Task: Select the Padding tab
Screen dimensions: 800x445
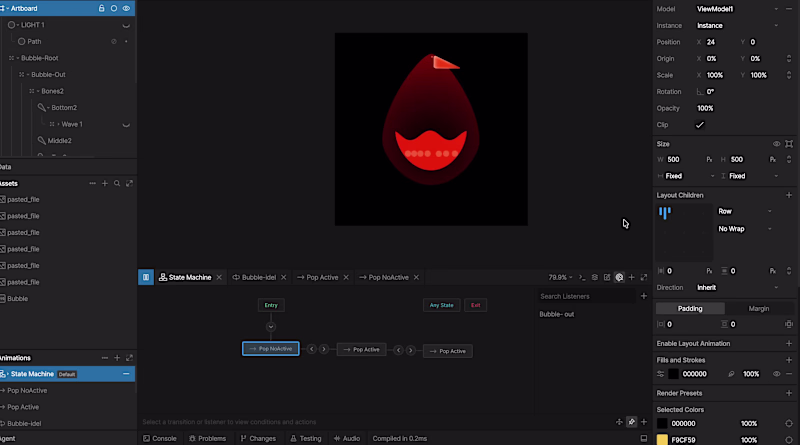Action: [690, 309]
